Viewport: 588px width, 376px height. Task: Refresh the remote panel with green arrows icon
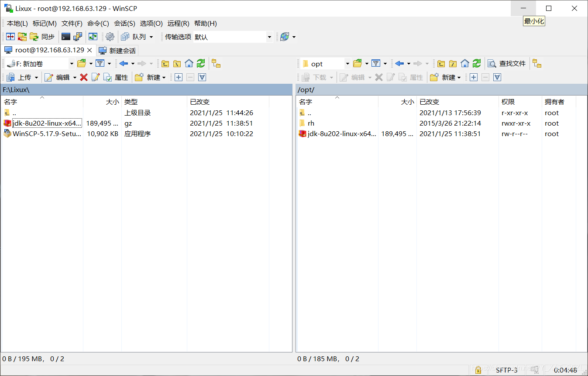point(477,64)
